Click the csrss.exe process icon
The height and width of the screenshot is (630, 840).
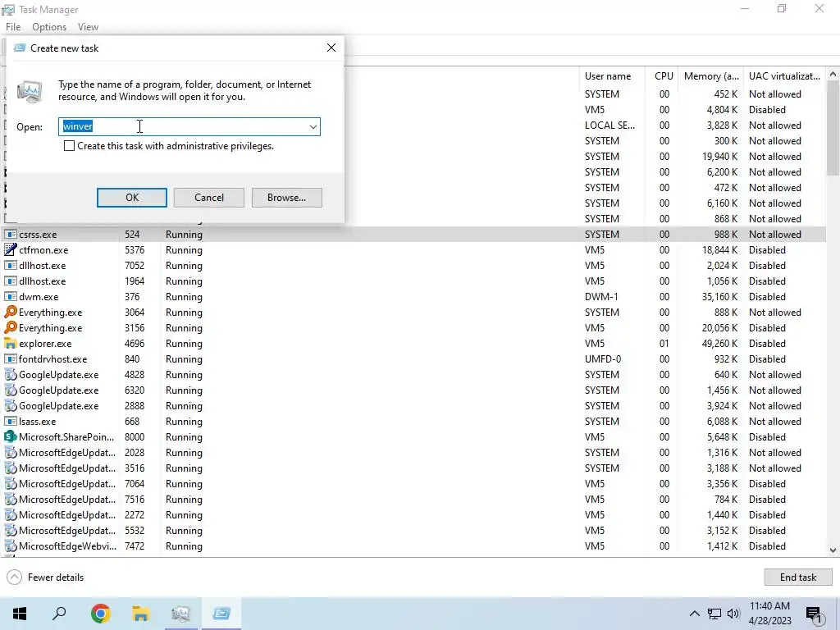tap(10, 234)
